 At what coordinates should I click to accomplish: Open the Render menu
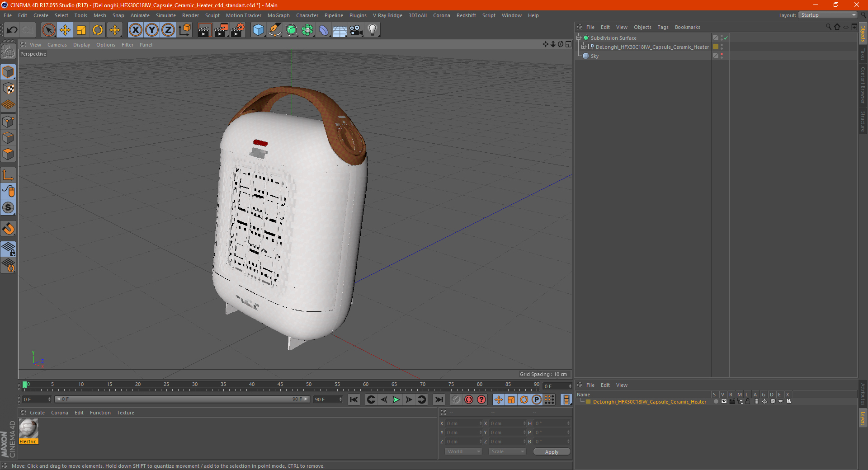click(190, 15)
